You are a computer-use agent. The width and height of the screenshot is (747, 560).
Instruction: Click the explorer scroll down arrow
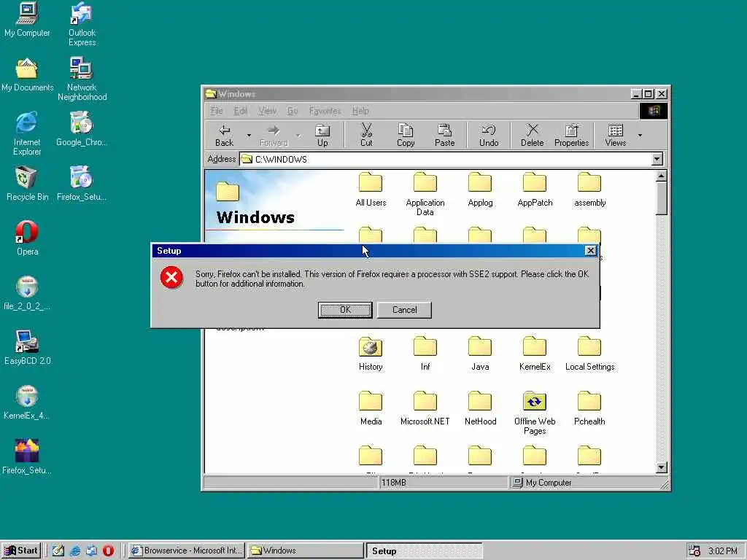[661, 467]
